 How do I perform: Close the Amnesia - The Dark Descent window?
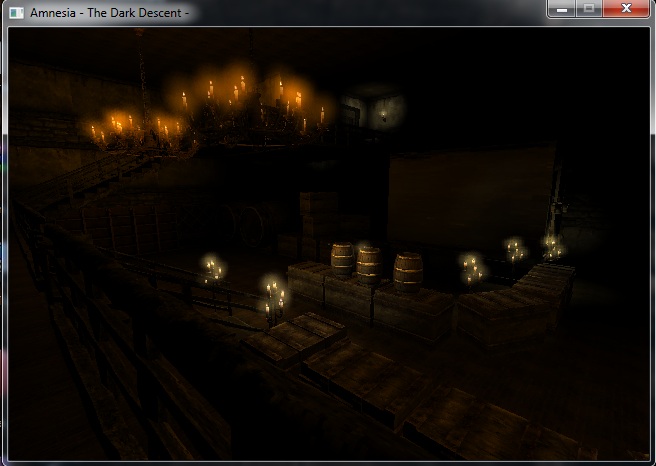click(x=625, y=8)
